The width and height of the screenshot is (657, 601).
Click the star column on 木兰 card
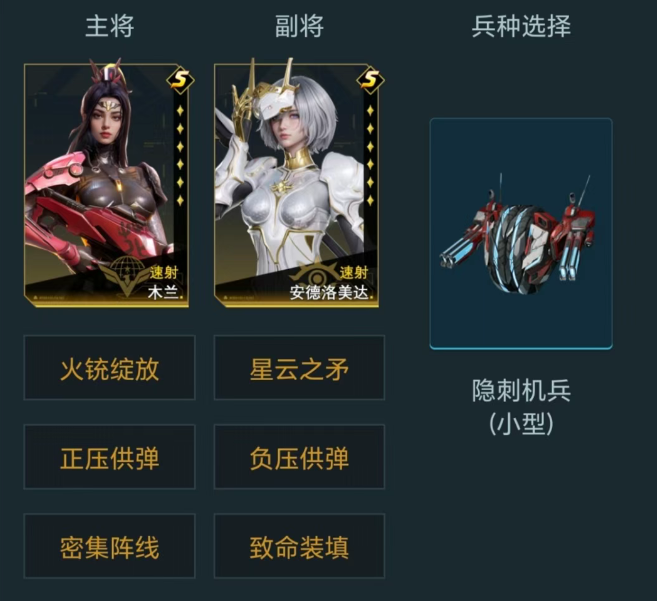(180, 155)
